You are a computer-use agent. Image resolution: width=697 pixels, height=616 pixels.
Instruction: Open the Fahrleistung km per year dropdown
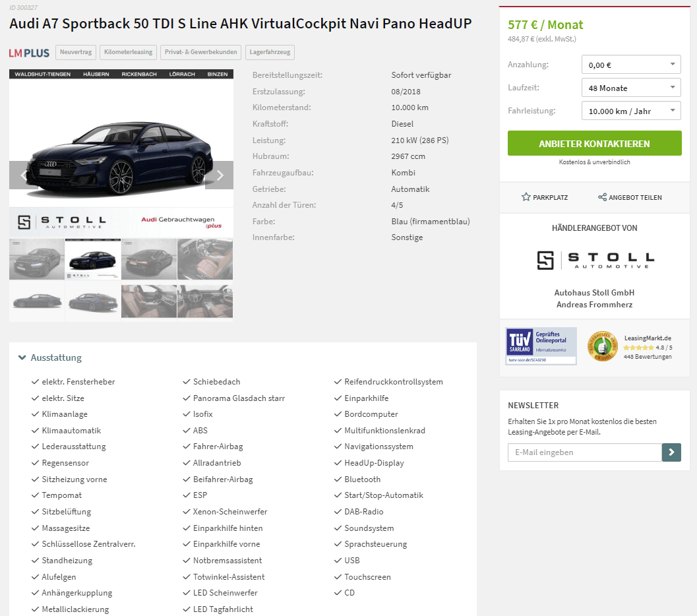[x=631, y=111]
